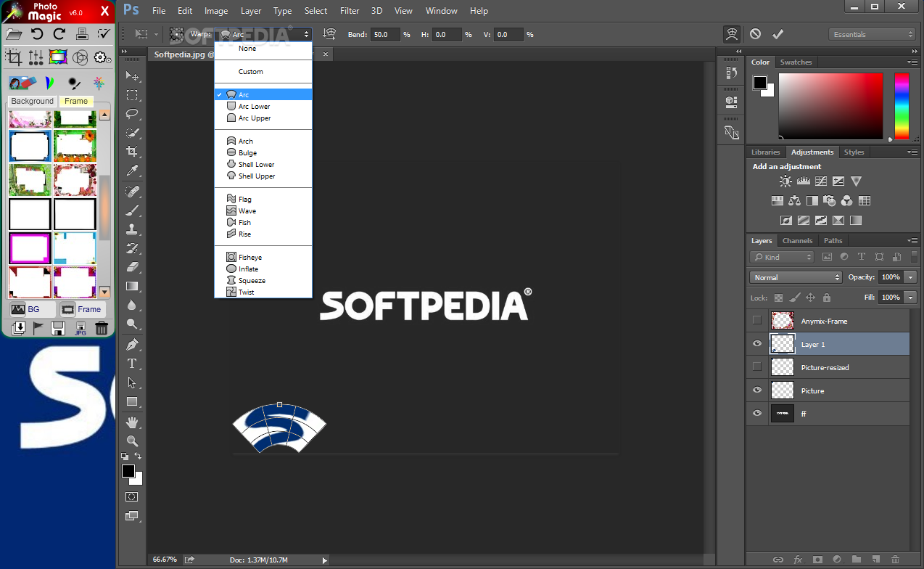Select the Rectangular Marquee tool
The width and height of the screenshot is (924, 569).
132,95
